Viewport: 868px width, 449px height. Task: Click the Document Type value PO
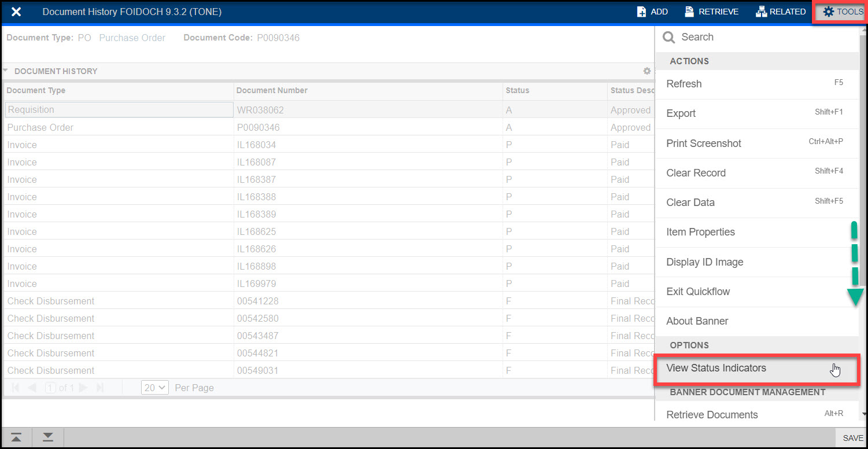point(84,38)
